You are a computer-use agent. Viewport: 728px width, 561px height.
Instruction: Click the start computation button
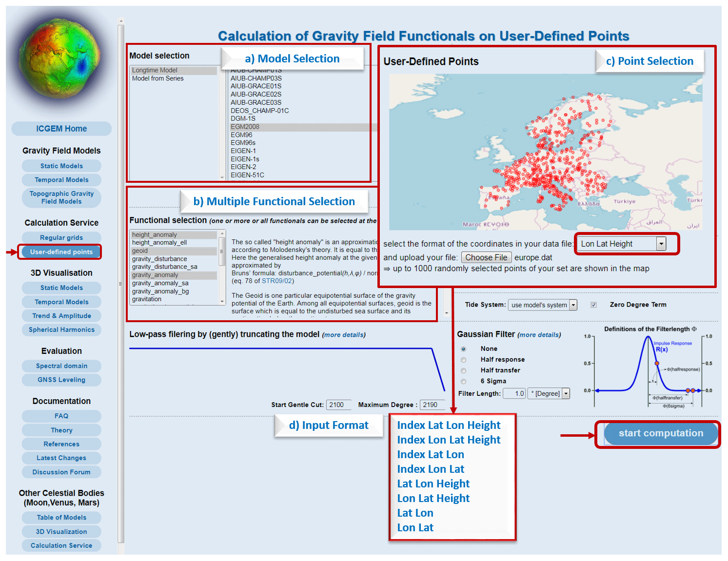click(x=660, y=433)
